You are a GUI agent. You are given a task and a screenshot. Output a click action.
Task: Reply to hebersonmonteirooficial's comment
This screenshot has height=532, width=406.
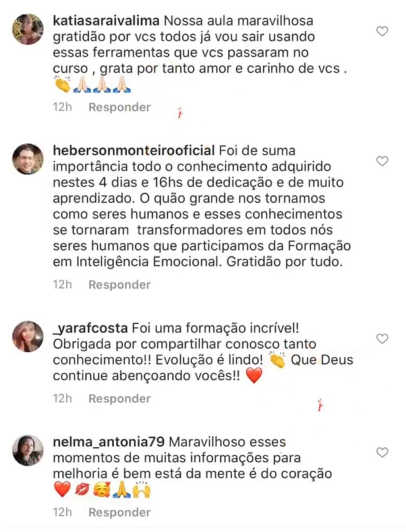tap(119, 285)
